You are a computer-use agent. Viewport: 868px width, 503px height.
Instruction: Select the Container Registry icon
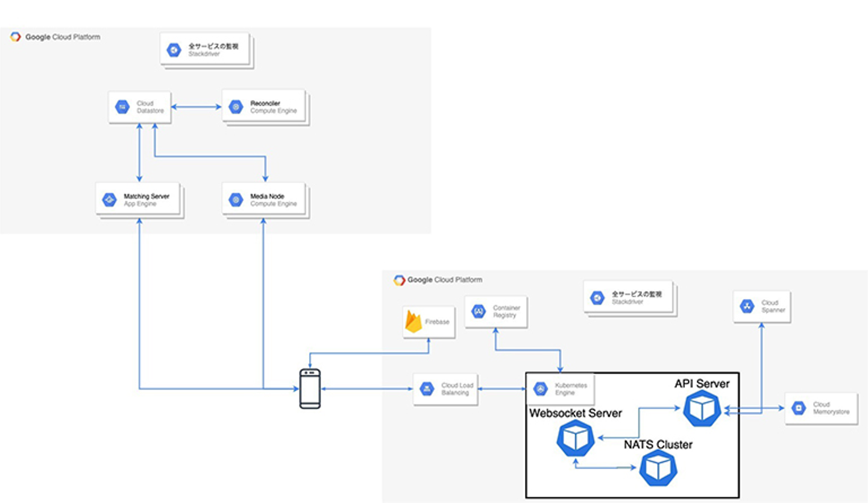[479, 312]
